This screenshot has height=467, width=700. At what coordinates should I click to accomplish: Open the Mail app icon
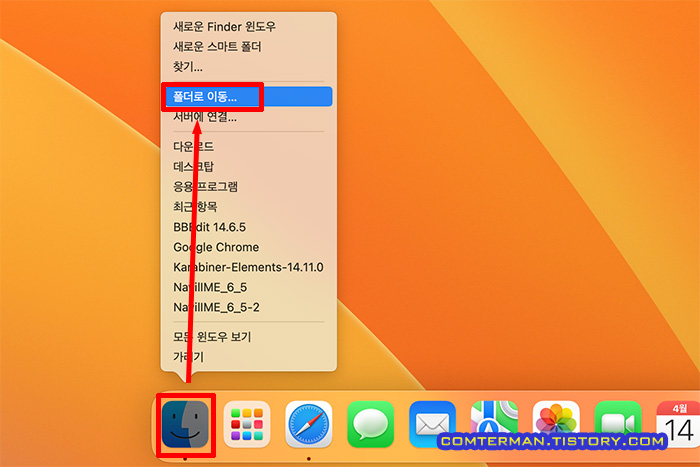coord(432,424)
